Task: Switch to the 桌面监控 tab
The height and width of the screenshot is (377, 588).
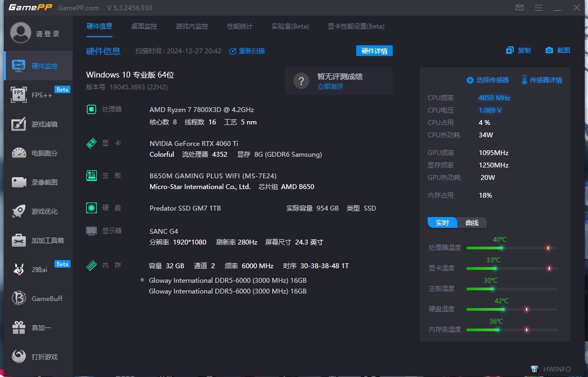Action: (x=144, y=26)
